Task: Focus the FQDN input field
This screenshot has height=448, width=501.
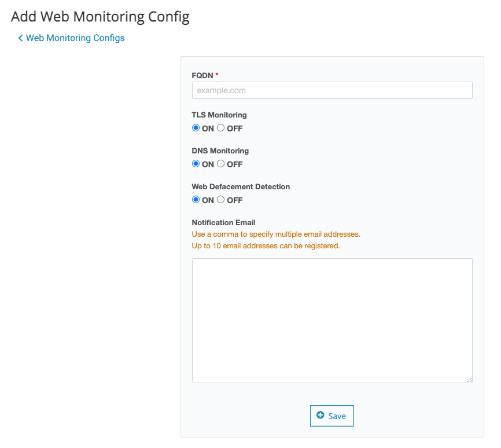Action: pos(332,90)
